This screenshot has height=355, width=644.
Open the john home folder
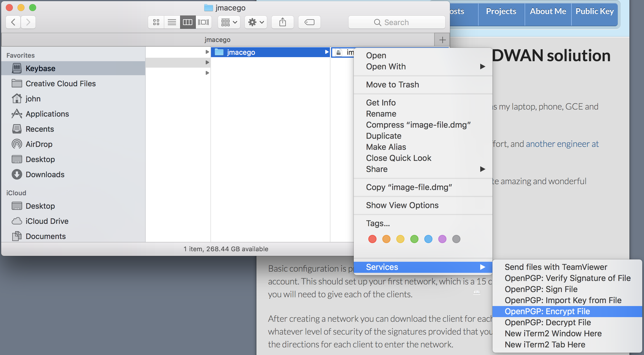73,99
